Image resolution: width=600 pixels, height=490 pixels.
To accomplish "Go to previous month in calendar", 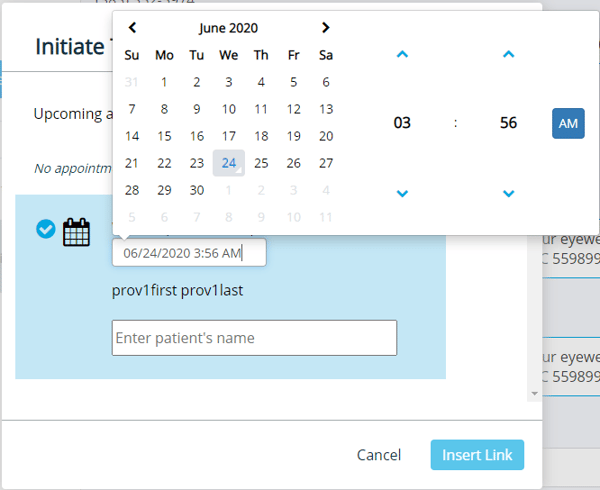I will [x=133, y=28].
